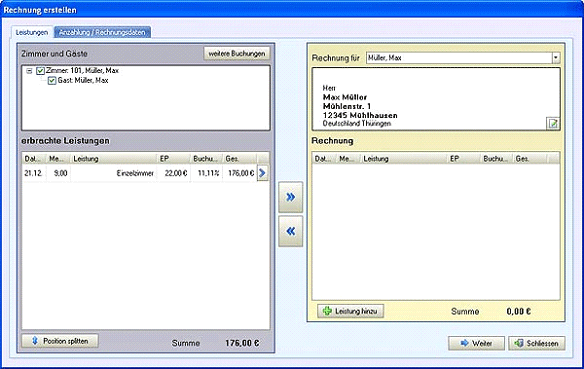584x369 pixels.
Task: Click the Position splitten button
Action: 60,341
